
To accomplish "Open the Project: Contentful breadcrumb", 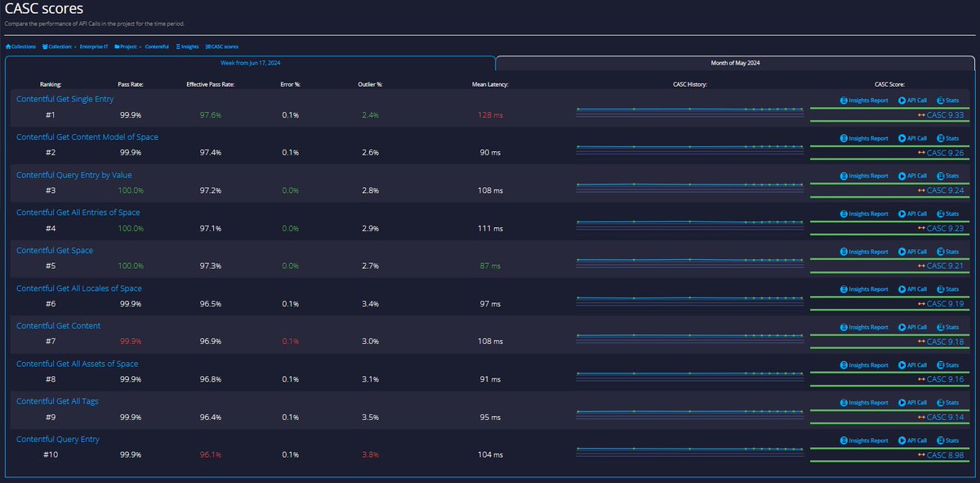I will pyautogui.click(x=142, y=47).
